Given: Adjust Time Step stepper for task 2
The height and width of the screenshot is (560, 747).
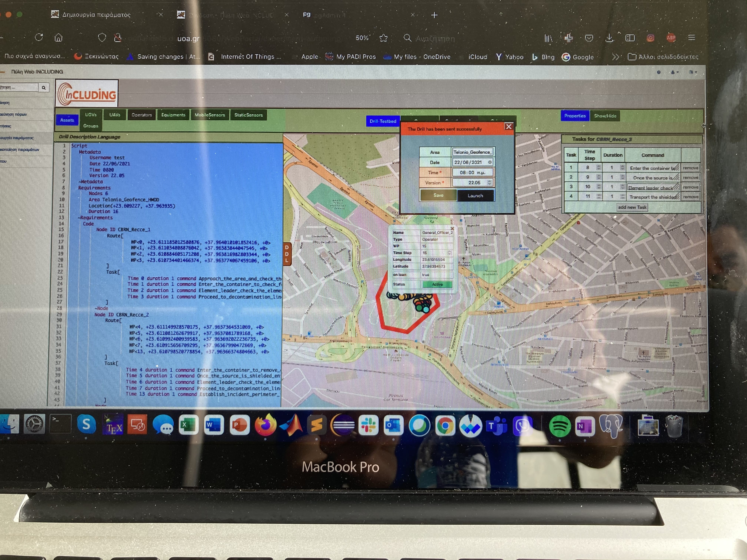Looking at the screenshot, I should coord(598,177).
